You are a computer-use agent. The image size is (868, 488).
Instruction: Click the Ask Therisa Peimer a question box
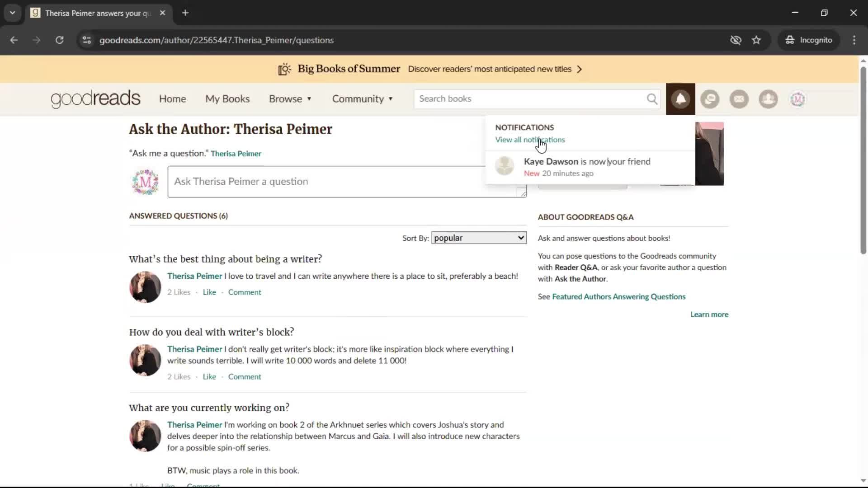(x=347, y=182)
